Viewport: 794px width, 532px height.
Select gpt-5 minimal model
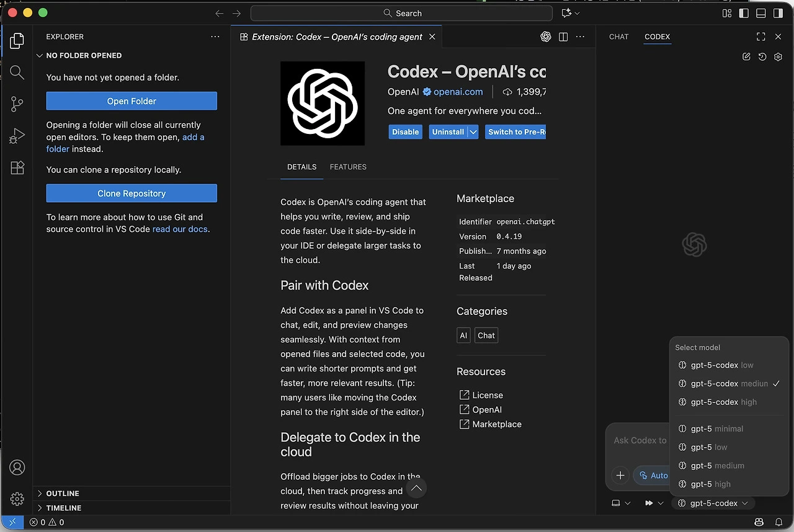(729, 428)
